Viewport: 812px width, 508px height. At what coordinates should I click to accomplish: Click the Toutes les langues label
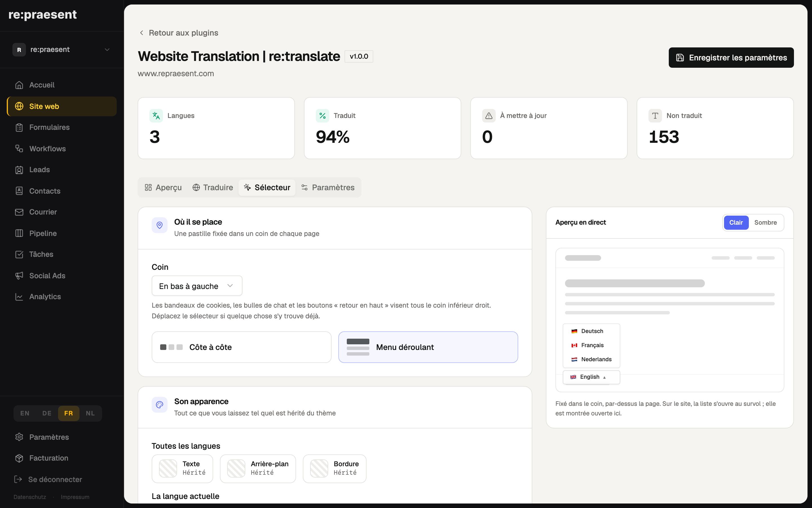186,446
